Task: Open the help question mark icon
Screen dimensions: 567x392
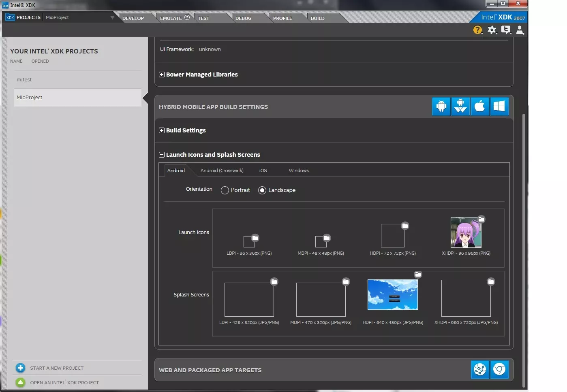Action: pyautogui.click(x=478, y=30)
